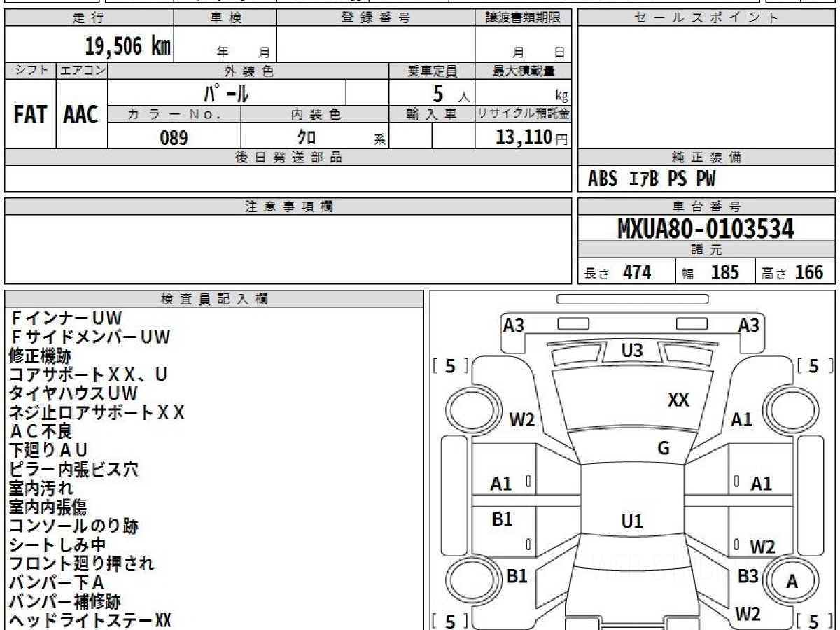Click the 室内汚れ note
The height and width of the screenshot is (630, 840).
41,489
